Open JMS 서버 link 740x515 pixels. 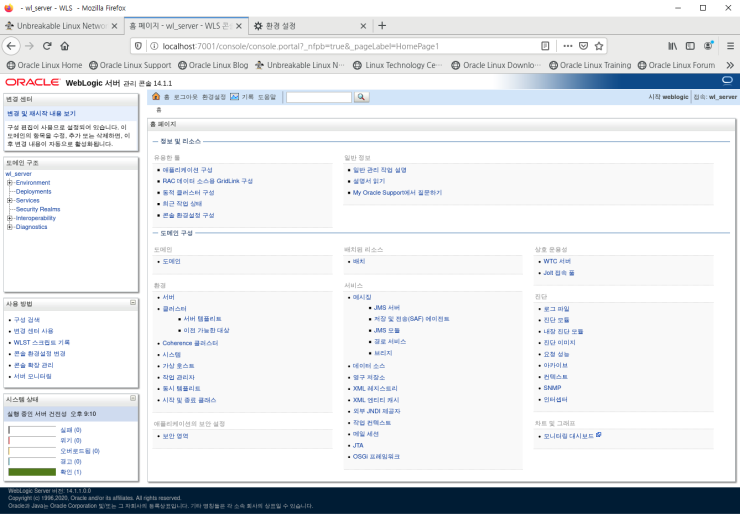pos(387,308)
